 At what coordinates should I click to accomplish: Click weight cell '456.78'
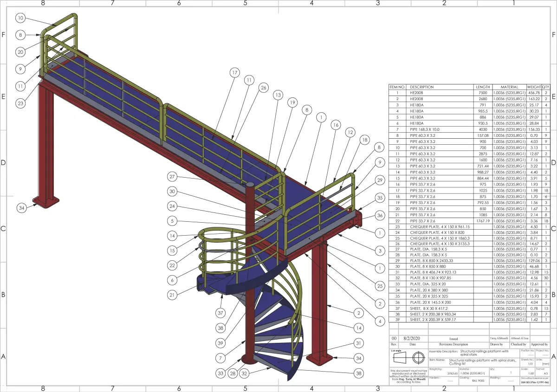click(534, 93)
